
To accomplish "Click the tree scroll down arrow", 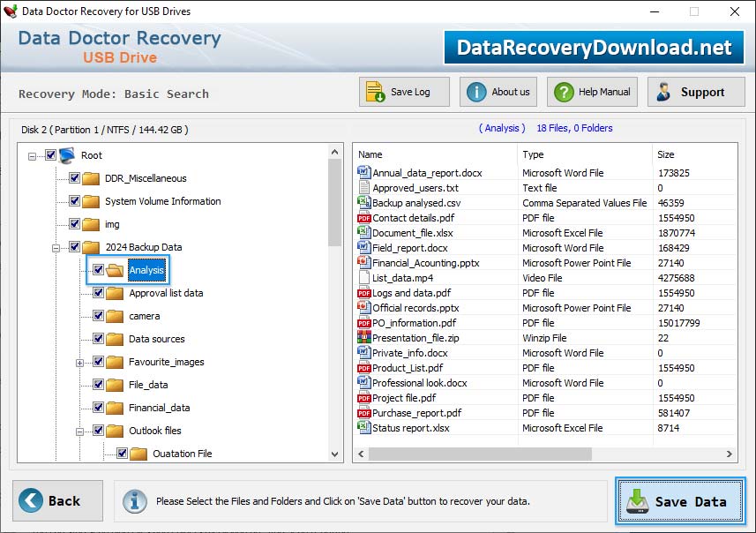I will (334, 454).
